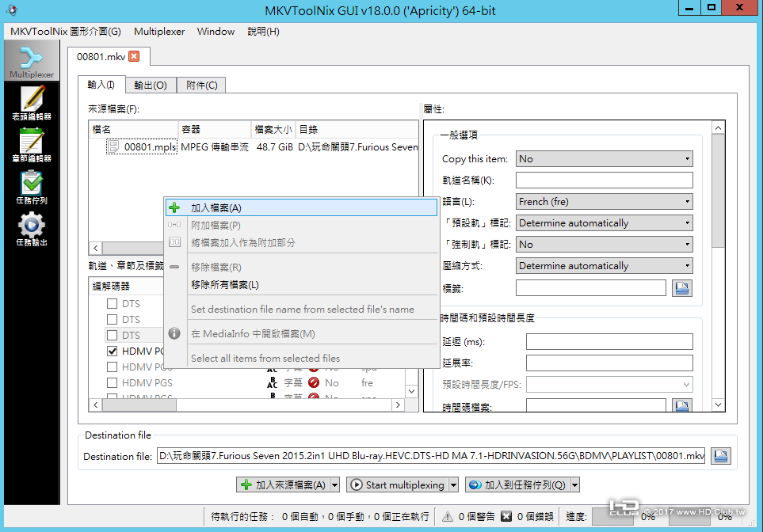Click into the 延展率 input field
Screen dimensions: 763x532
(609, 363)
